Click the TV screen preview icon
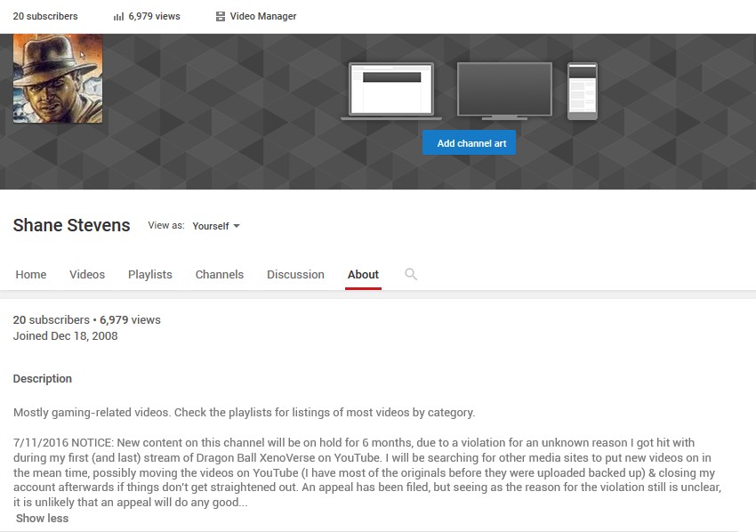This screenshot has width=756, height=532. (x=504, y=91)
